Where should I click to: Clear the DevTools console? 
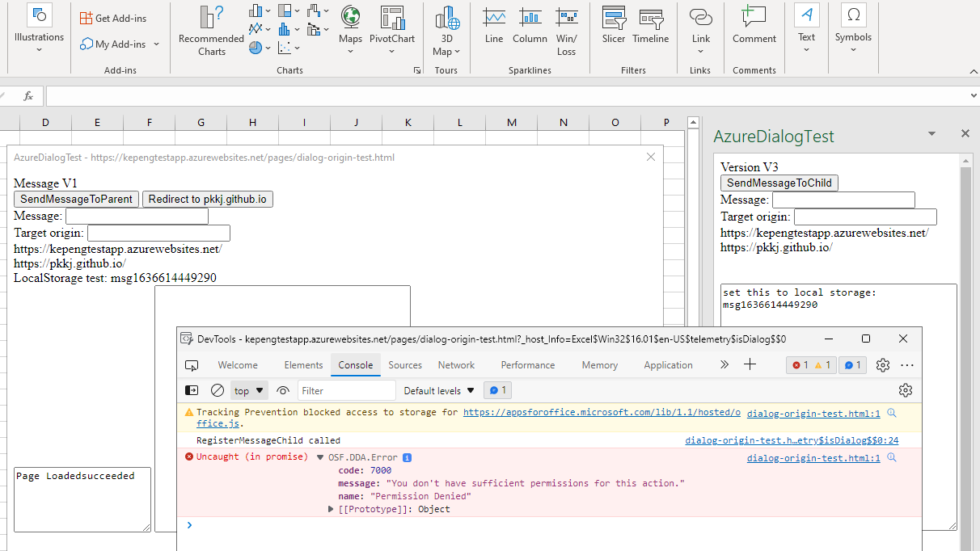click(x=217, y=390)
